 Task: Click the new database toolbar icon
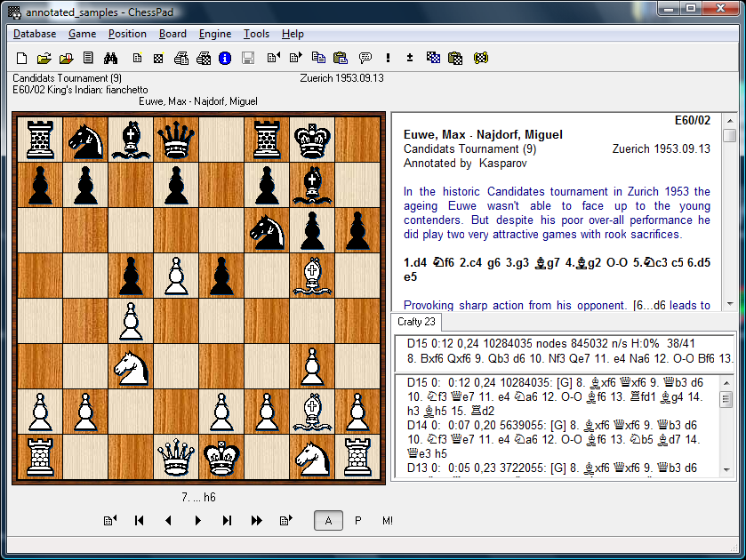pyautogui.click(x=22, y=59)
